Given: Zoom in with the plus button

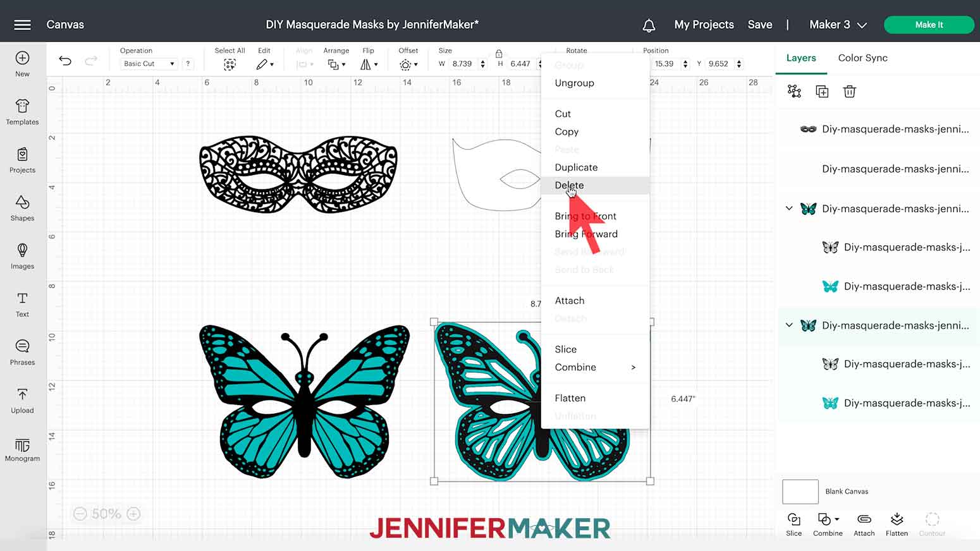Looking at the screenshot, I should (133, 514).
